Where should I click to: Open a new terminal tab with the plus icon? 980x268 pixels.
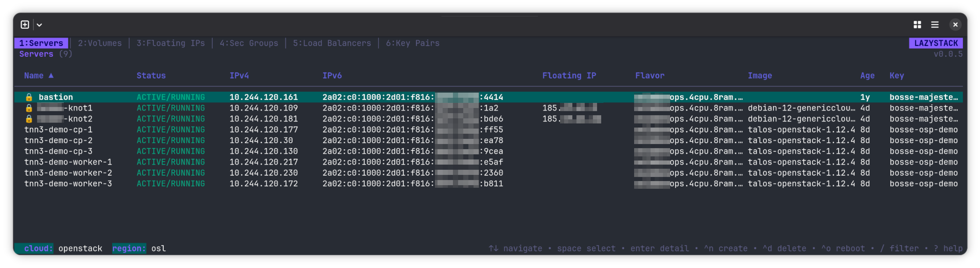pos(25,25)
